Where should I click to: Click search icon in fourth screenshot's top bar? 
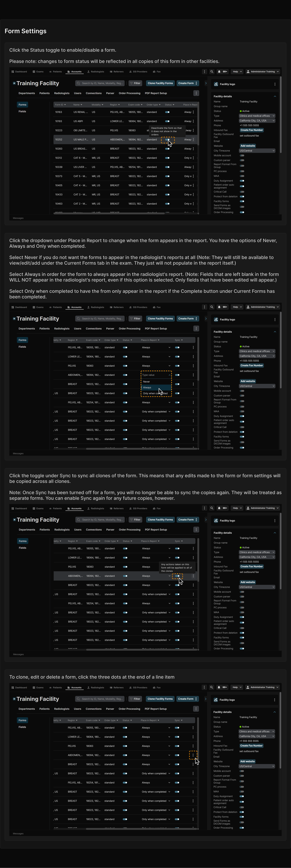point(211,687)
